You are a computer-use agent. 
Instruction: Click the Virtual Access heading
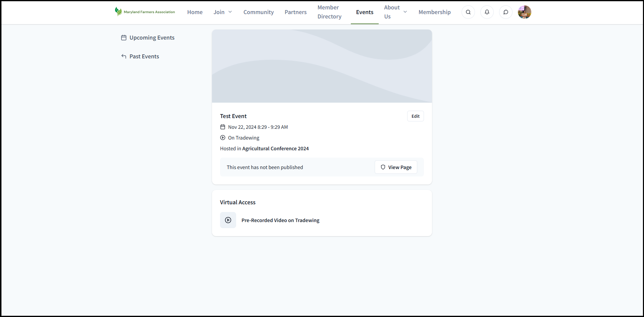[x=237, y=202]
